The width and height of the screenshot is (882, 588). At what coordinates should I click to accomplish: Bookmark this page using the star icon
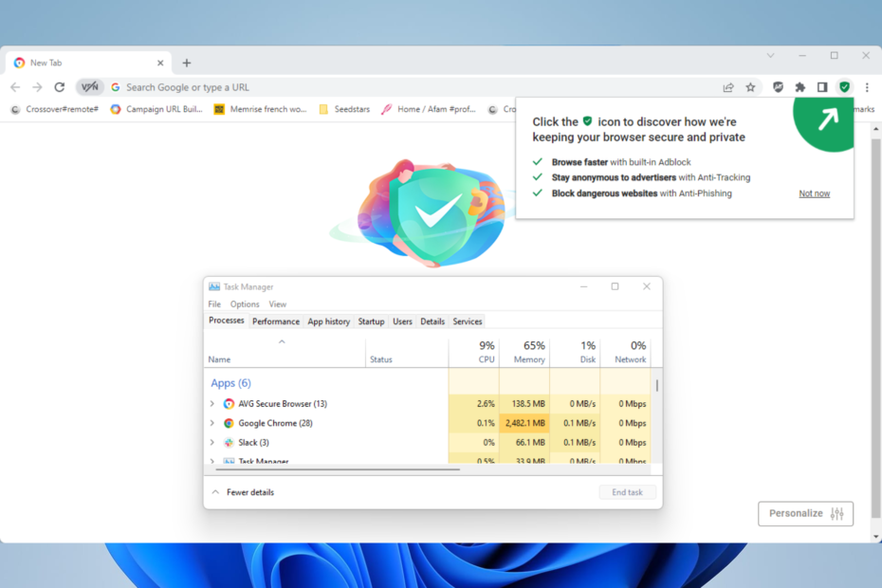[751, 86]
